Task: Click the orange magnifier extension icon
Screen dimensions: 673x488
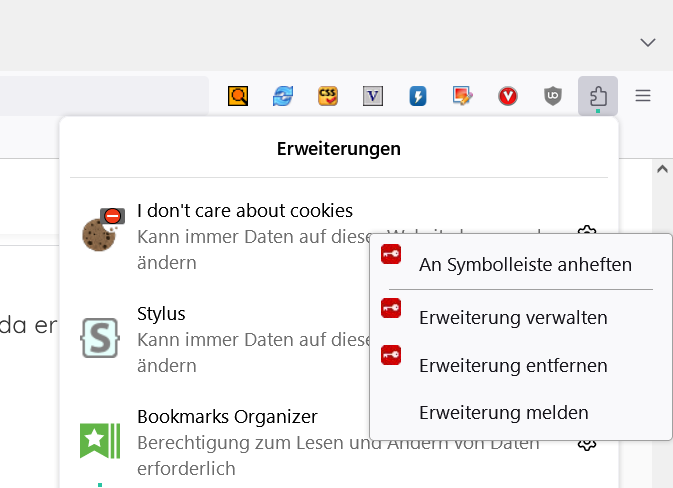Action: [x=237, y=96]
